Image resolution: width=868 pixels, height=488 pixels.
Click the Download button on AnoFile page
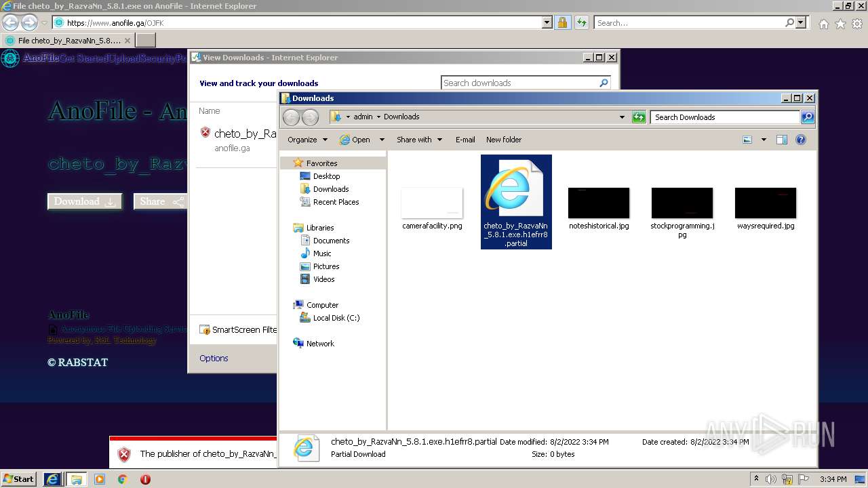click(x=85, y=201)
